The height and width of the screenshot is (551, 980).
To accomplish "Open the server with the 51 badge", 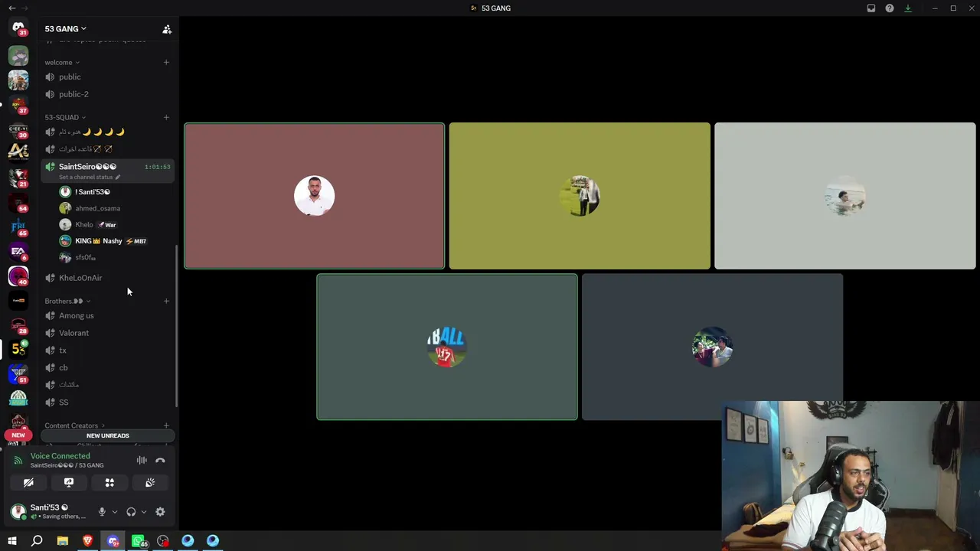I will click(18, 373).
